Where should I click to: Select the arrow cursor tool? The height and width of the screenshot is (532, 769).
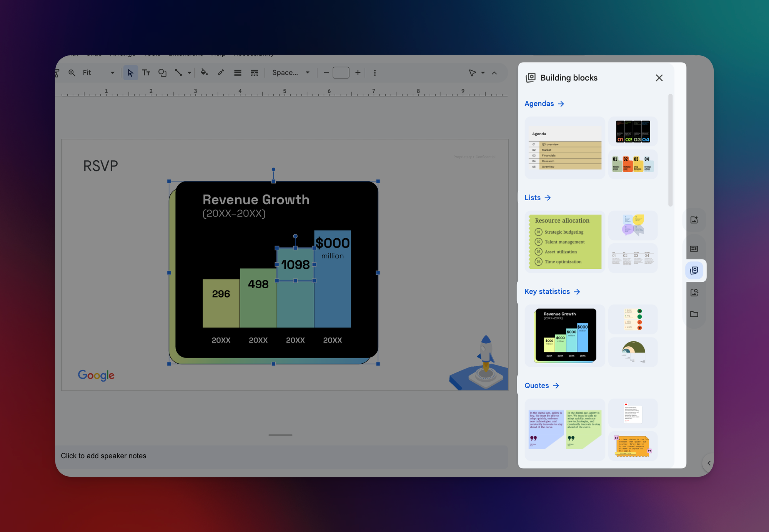pos(130,73)
